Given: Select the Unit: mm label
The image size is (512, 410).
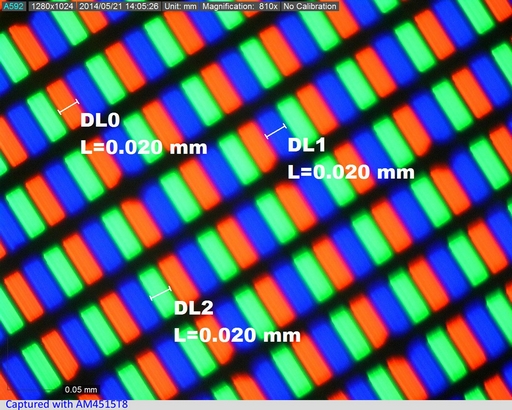Looking at the screenshot, I should [180, 6].
